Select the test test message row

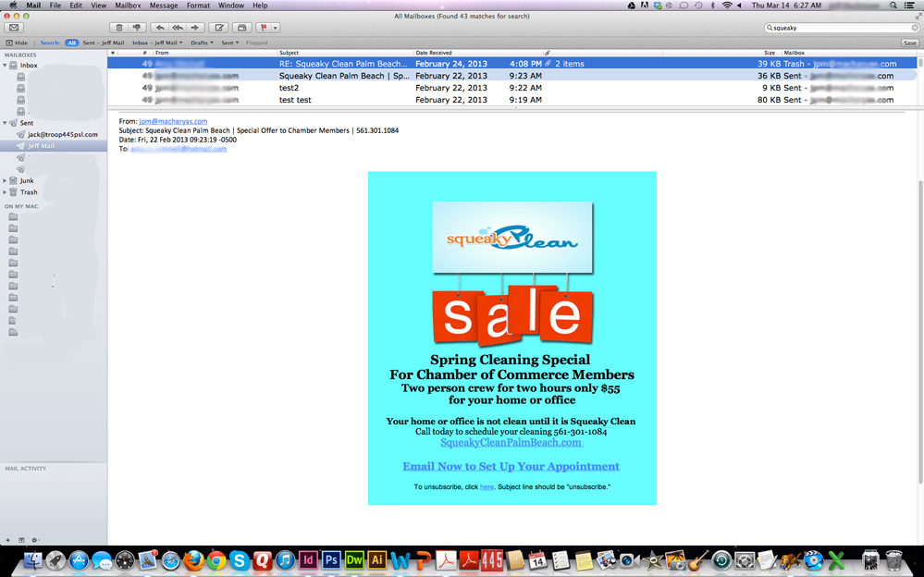[512, 100]
